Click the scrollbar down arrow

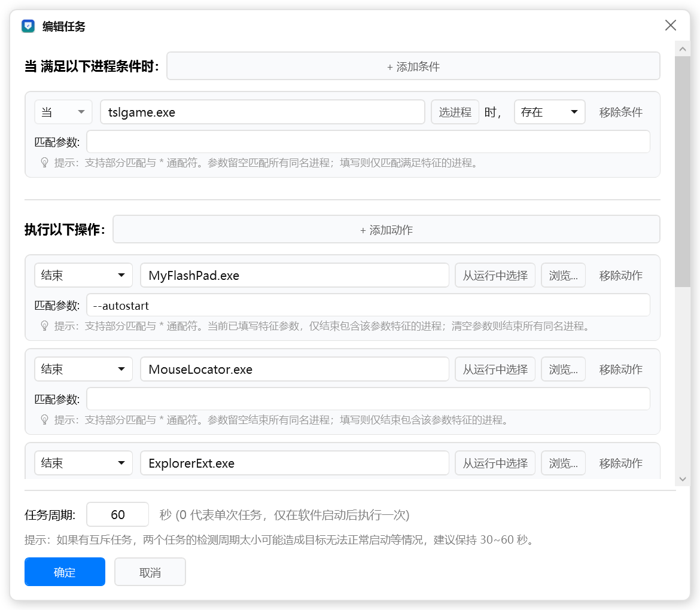click(x=682, y=479)
